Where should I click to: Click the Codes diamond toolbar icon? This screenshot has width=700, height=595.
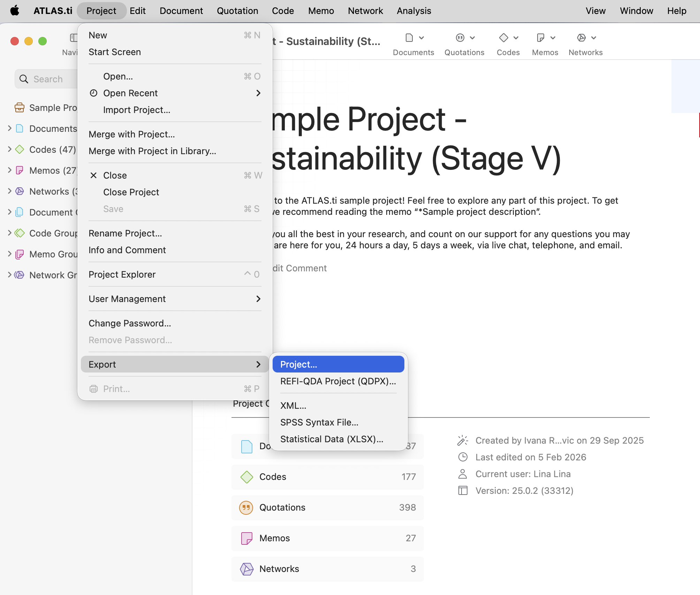(503, 38)
